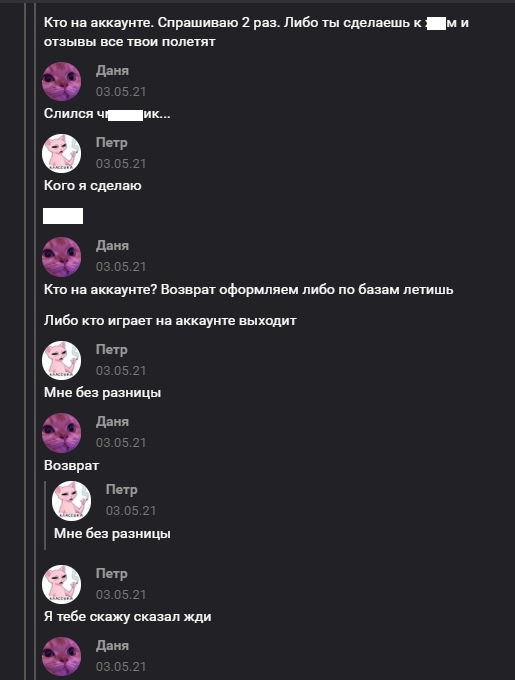Click message "Либо кто играет на аккаунте выходит"
Image resolution: width=515 pixels, height=680 pixels.
[x=170, y=321]
